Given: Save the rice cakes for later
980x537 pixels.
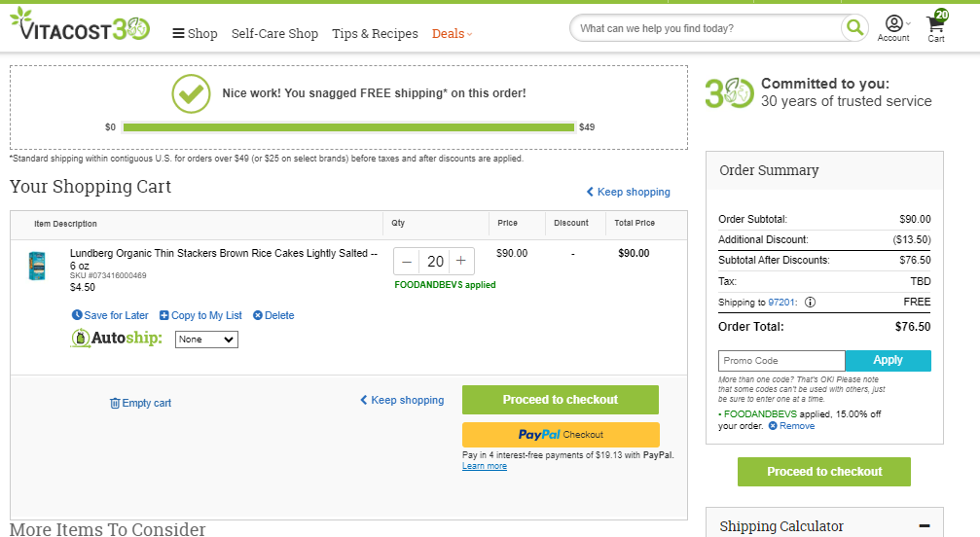Looking at the screenshot, I should (110, 315).
